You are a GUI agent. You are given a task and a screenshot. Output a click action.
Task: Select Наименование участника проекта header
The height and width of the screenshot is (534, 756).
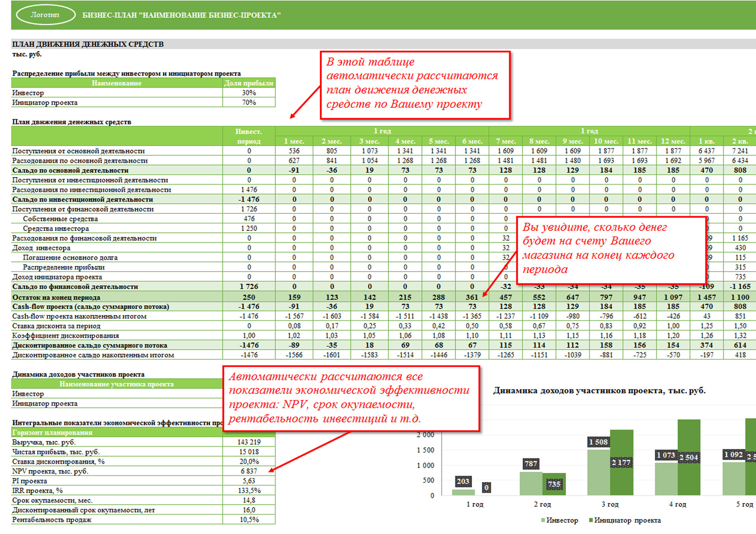tap(117, 384)
